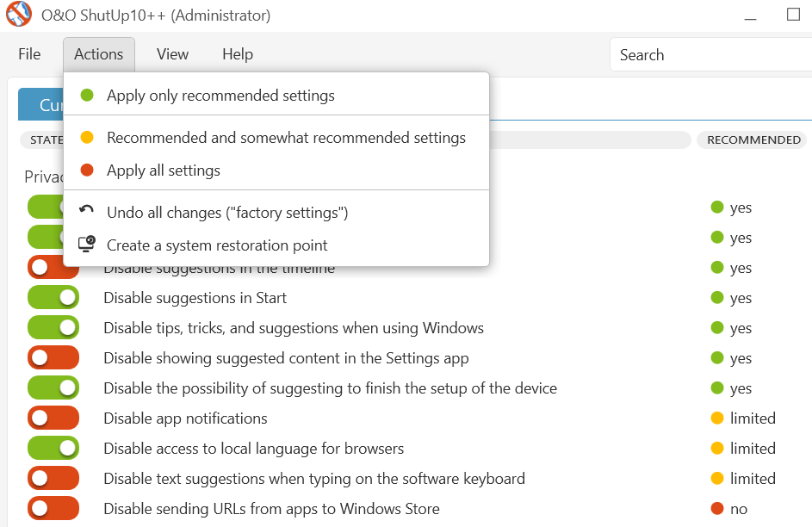Toggle Disable suggestions in the timeline
The image size is (812, 527).
click(53, 268)
